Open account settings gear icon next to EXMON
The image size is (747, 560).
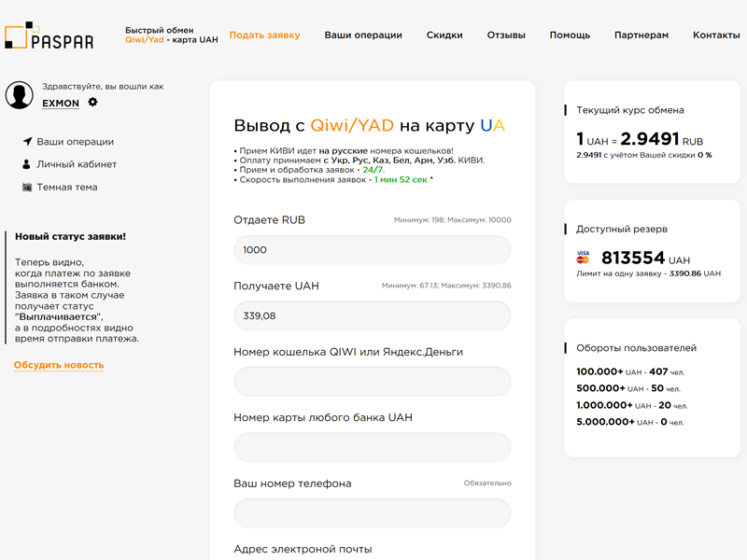point(92,102)
